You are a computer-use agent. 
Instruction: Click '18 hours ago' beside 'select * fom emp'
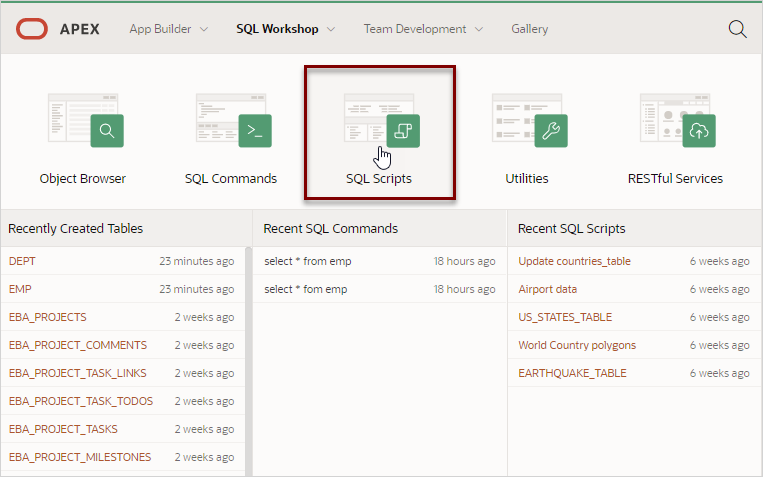point(464,289)
